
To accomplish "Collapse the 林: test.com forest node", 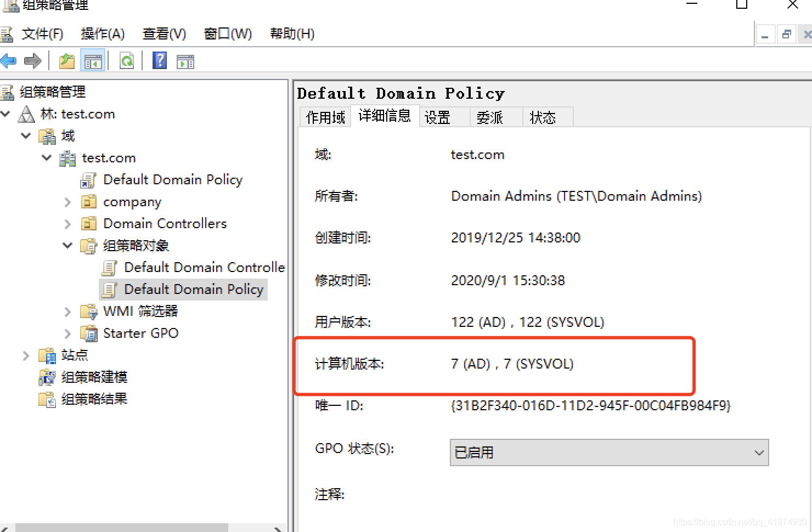I will (x=6, y=114).
